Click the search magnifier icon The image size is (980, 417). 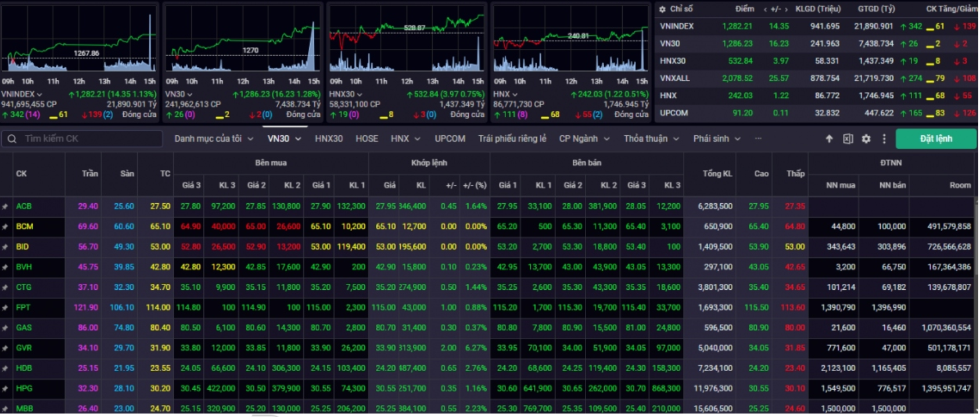click(12, 139)
